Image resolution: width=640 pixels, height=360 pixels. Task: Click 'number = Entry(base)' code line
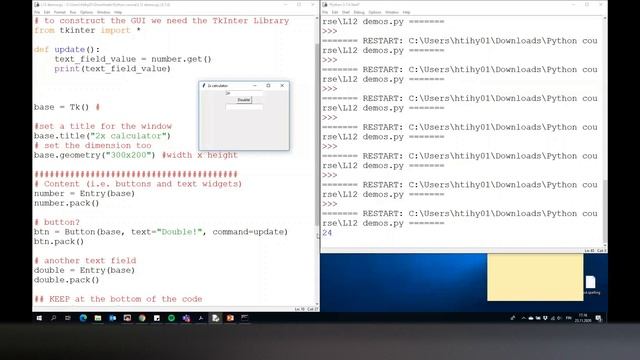tap(84, 193)
